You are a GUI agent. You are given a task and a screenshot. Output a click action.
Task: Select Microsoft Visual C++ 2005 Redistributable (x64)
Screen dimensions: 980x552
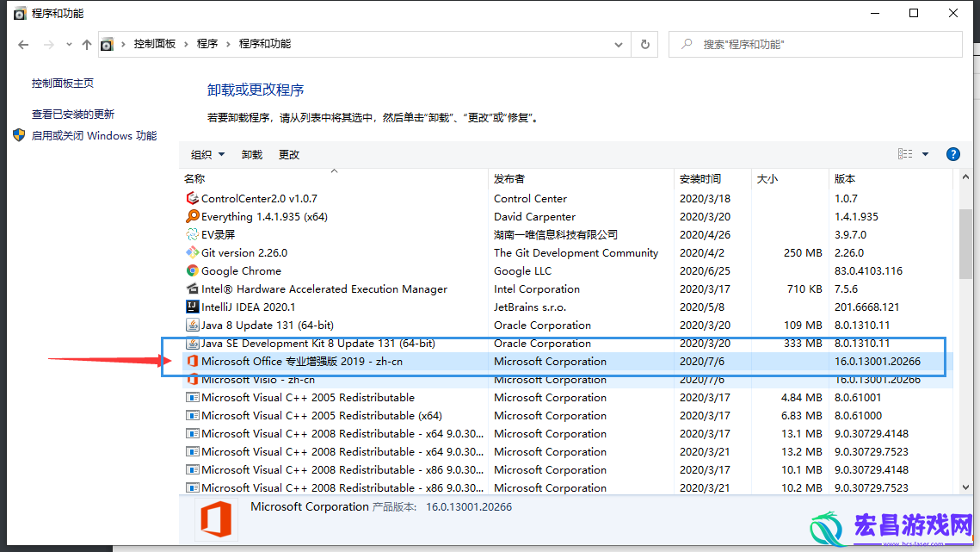tap(322, 416)
